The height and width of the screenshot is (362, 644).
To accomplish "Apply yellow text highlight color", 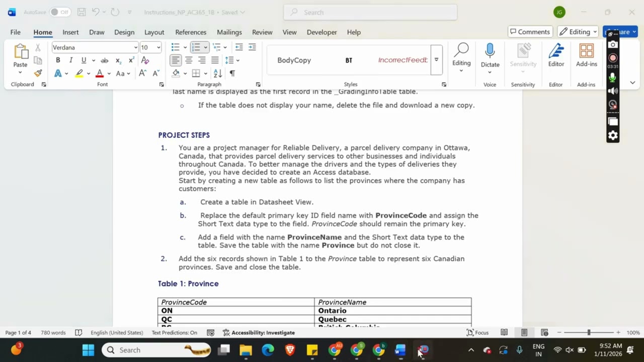I will click(79, 73).
